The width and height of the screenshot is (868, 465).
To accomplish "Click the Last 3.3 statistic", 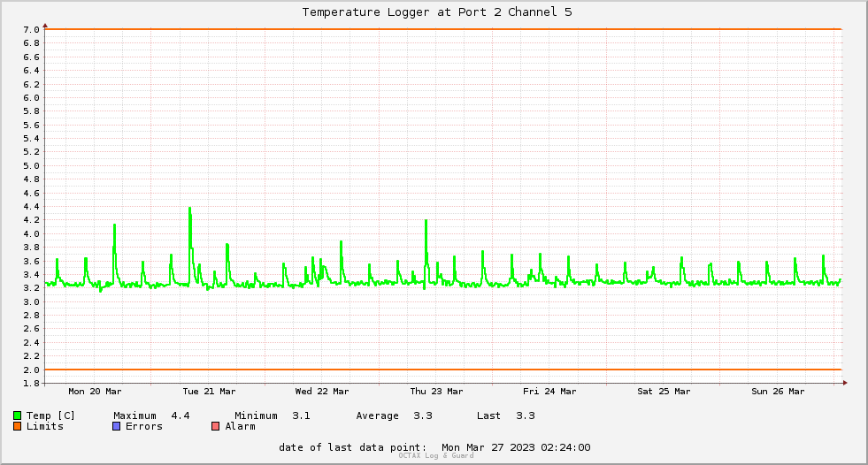I will [506, 415].
